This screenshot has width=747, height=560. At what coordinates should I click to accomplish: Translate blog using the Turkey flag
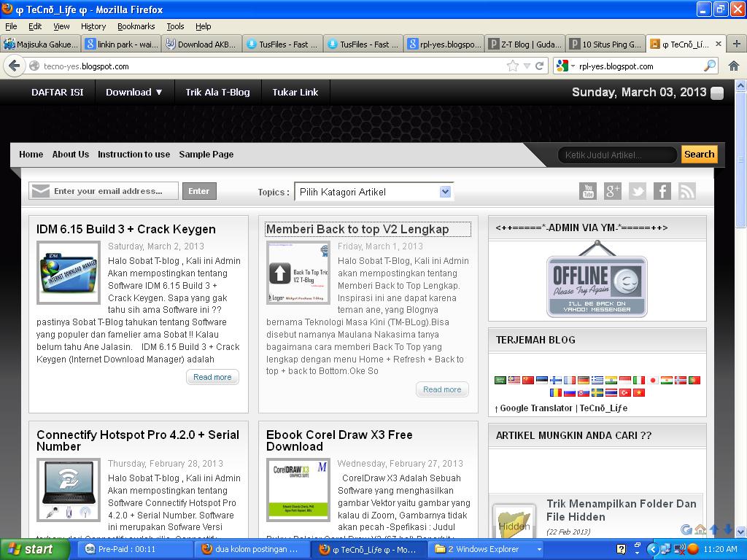pyautogui.click(x=625, y=392)
